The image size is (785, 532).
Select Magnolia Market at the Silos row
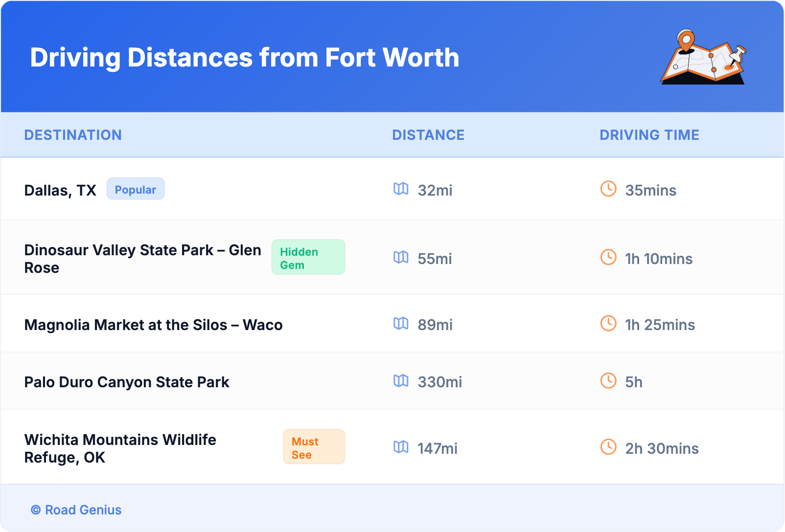pos(153,325)
